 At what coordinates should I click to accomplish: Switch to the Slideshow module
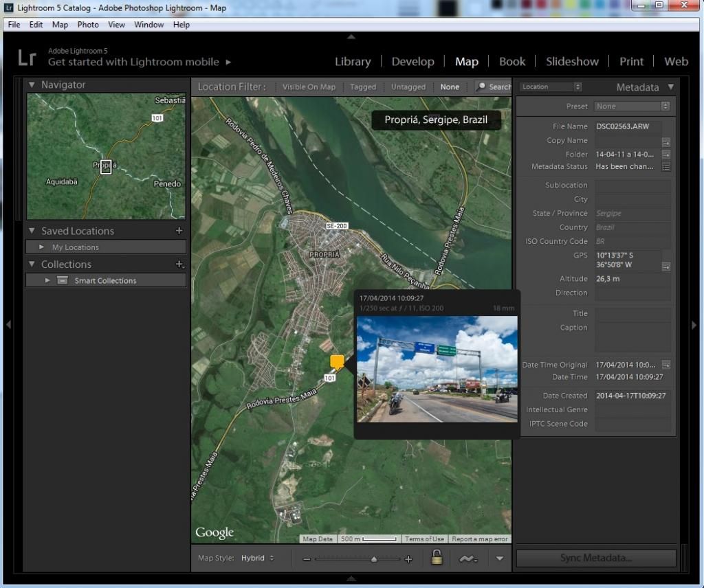(572, 61)
